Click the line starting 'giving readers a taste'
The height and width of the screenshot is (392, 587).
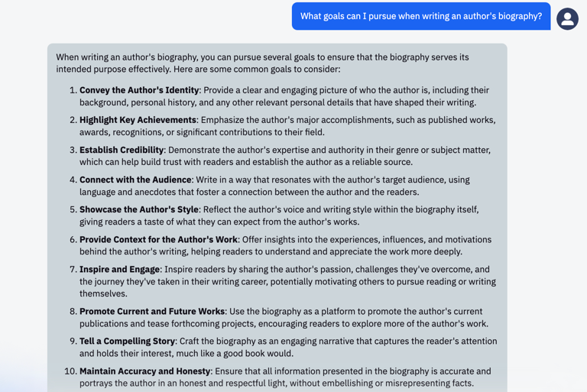coord(219,222)
